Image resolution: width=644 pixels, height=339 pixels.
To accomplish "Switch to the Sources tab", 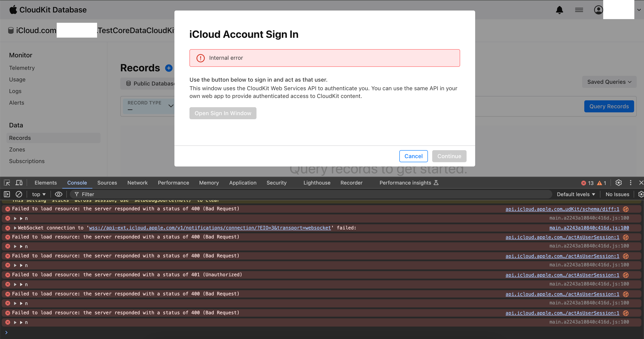I will coord(107,183).
